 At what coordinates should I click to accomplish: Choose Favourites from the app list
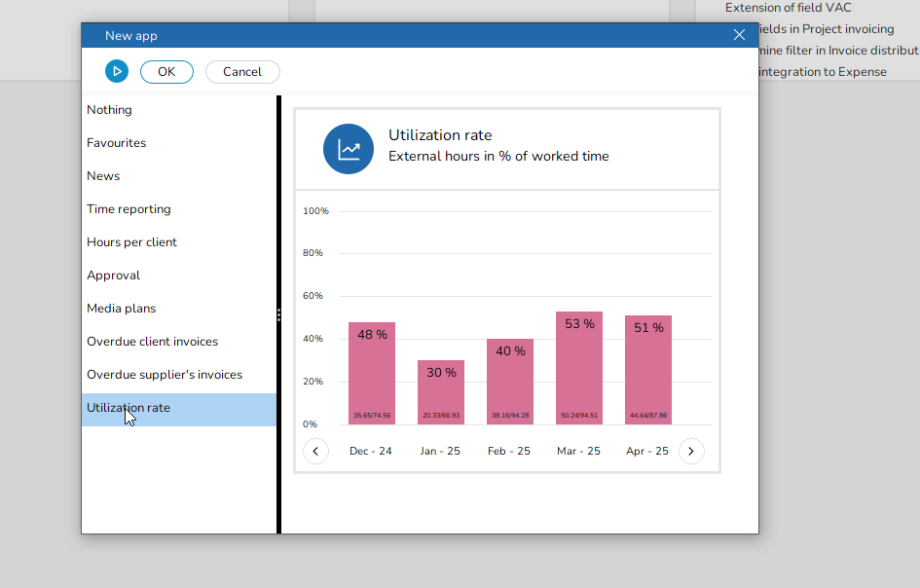(x=116, y=143)
